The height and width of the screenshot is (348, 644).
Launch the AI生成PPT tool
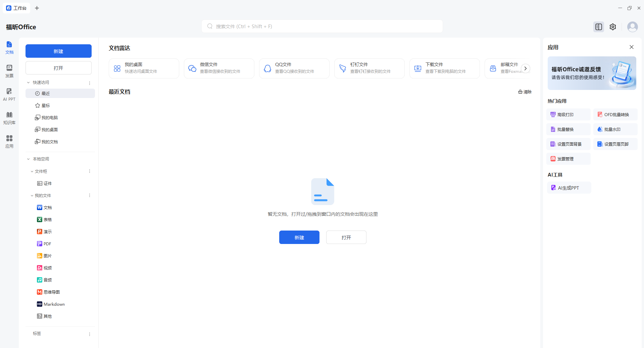click(x=569, y=188)
